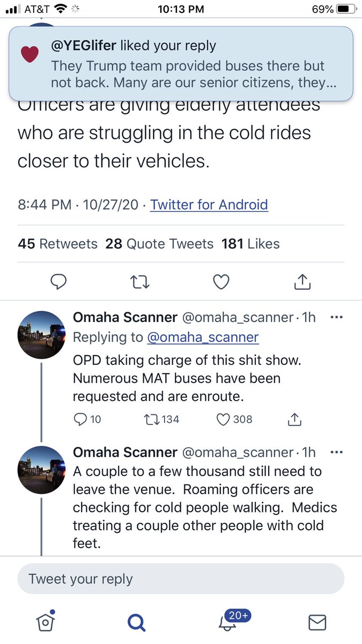This screenshot has width=362, height=644.
Task: Tap the Tweet your reply field
Action: [181, 579]
